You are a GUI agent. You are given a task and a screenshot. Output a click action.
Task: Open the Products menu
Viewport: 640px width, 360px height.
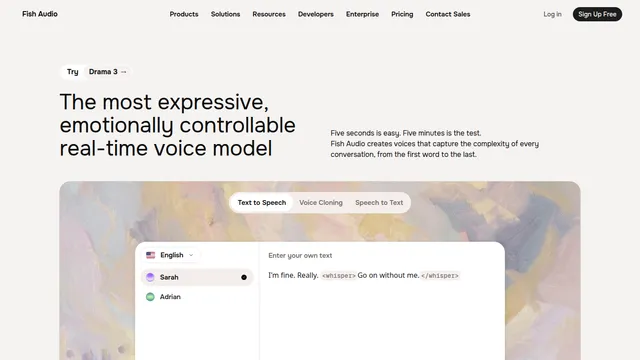[184, 14]
